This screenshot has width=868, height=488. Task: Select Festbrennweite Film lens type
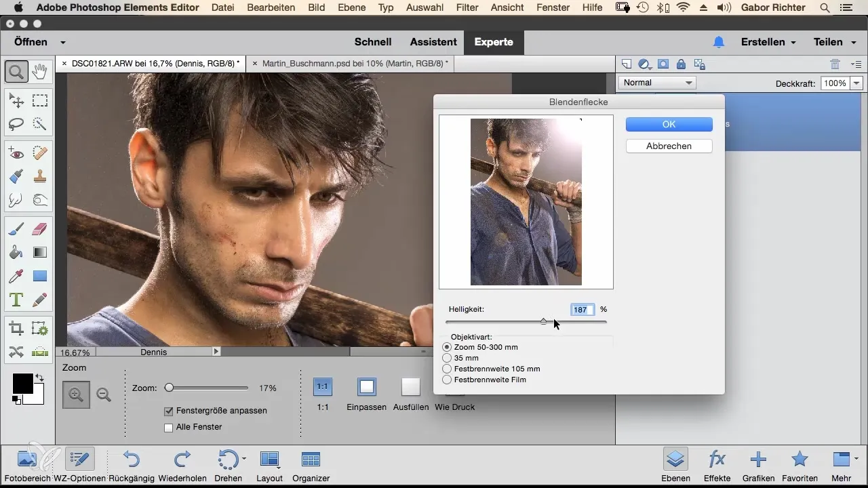(x=446, y=380)
